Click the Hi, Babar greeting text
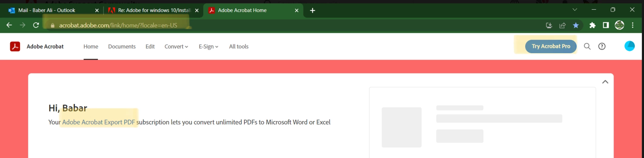This screenshot has width=644, height=158. tap(68, 108)
